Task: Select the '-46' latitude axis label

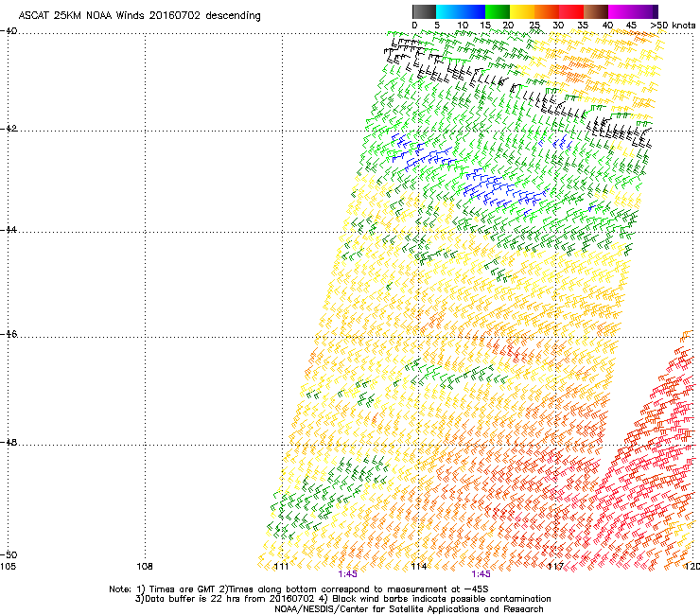Action: pyautogui.click(x=9, y=334)
